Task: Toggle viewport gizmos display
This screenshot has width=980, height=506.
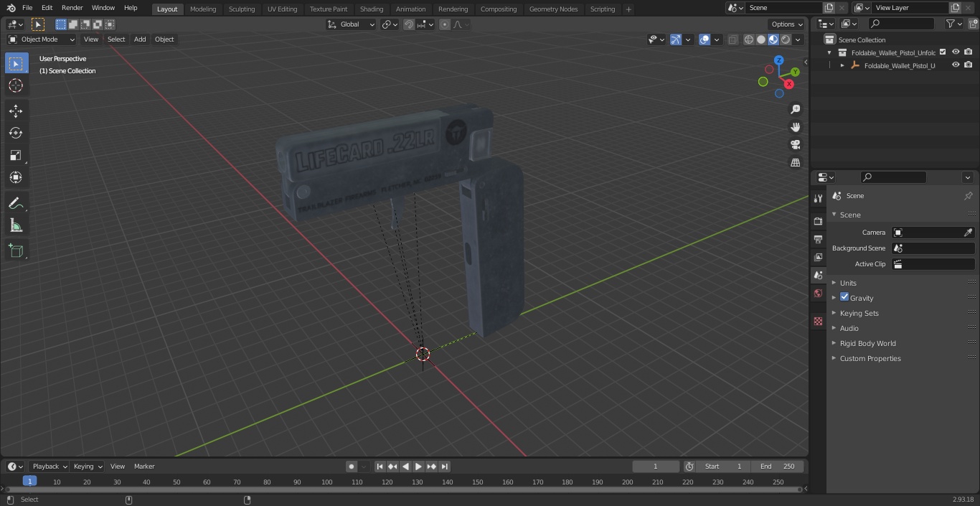Action: tap(676, 39)
